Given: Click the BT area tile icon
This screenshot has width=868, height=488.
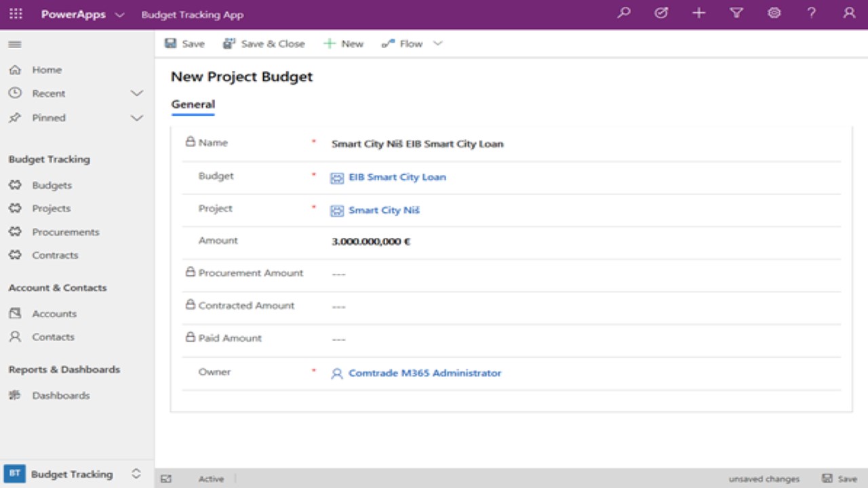Looking at the screenshot, I should pyautogui.click(x=14, y=474).
